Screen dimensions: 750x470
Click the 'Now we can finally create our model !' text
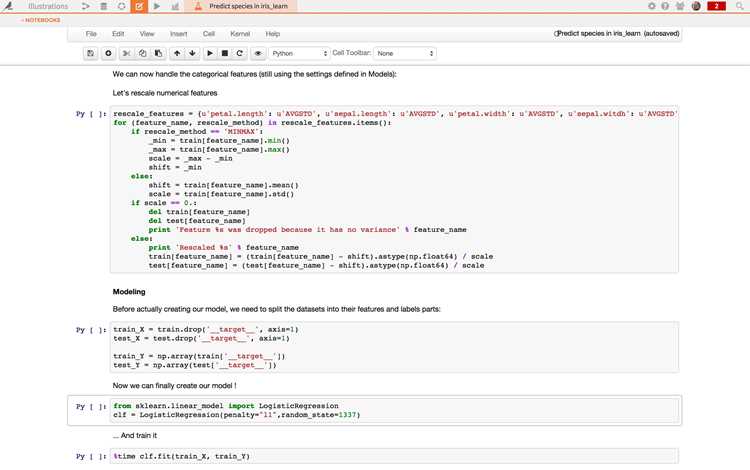[x=175, y=385]
